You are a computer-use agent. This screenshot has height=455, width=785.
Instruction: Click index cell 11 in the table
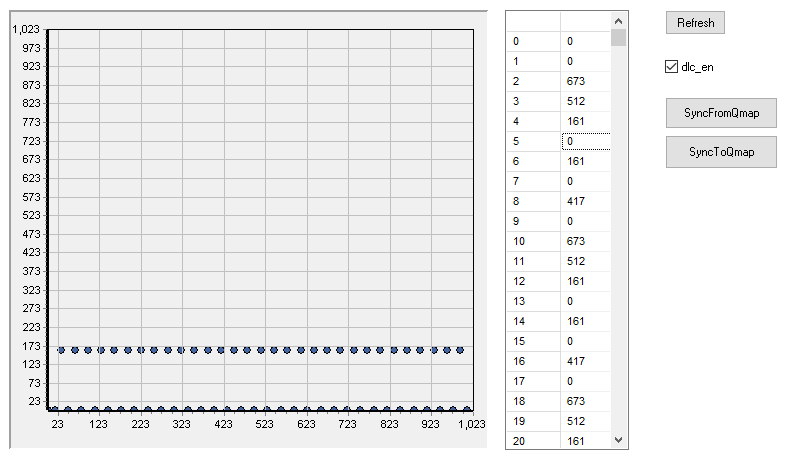click(533, 261)
